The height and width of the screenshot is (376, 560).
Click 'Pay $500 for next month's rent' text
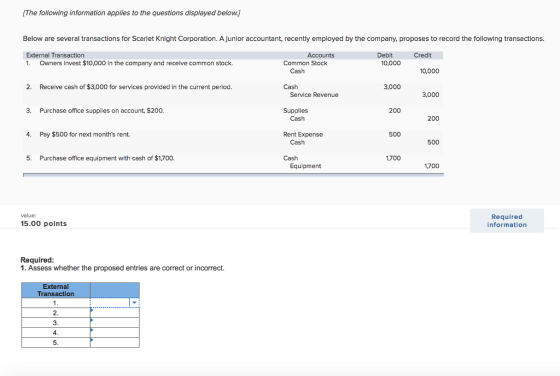[x=85, y=134]
